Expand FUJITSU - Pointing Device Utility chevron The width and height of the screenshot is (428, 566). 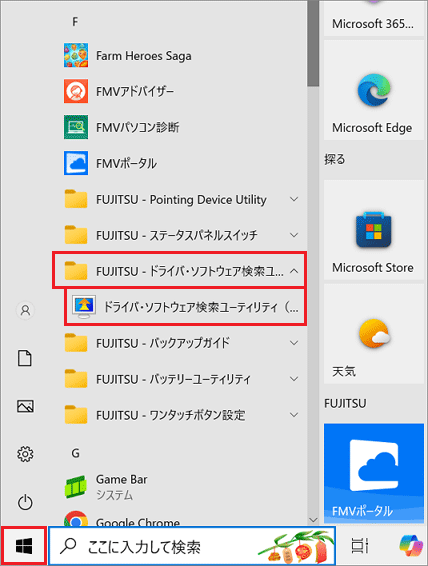pos(294,199)
